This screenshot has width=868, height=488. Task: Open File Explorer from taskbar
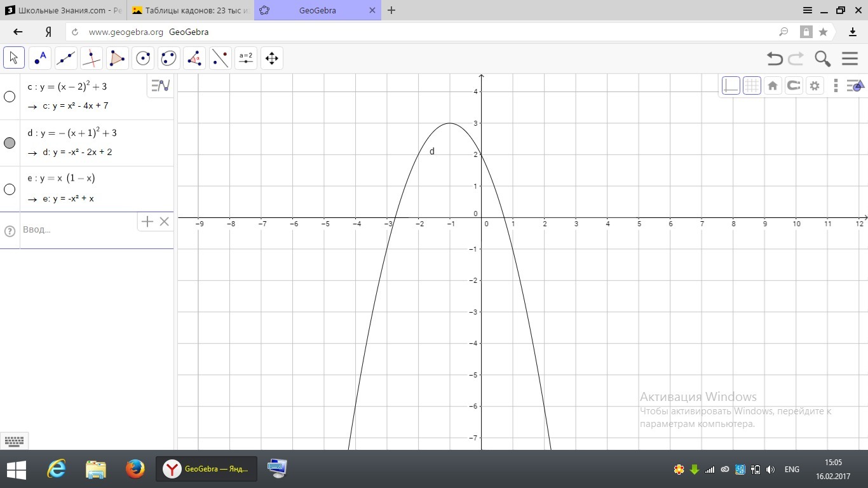point(96,470)
